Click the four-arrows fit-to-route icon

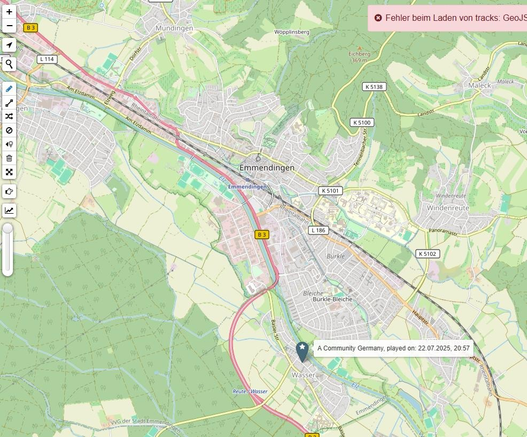pos(9,172)
